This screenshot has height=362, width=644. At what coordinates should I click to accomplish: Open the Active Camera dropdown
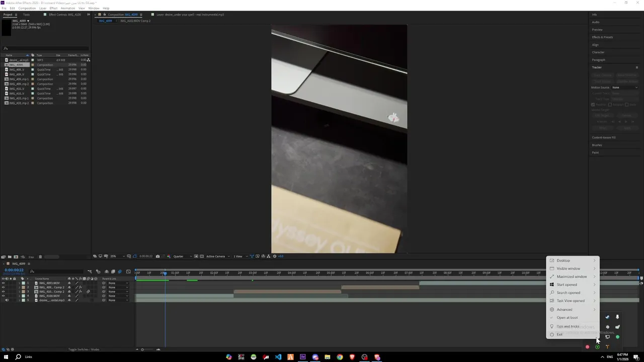[x=217, y=256]
